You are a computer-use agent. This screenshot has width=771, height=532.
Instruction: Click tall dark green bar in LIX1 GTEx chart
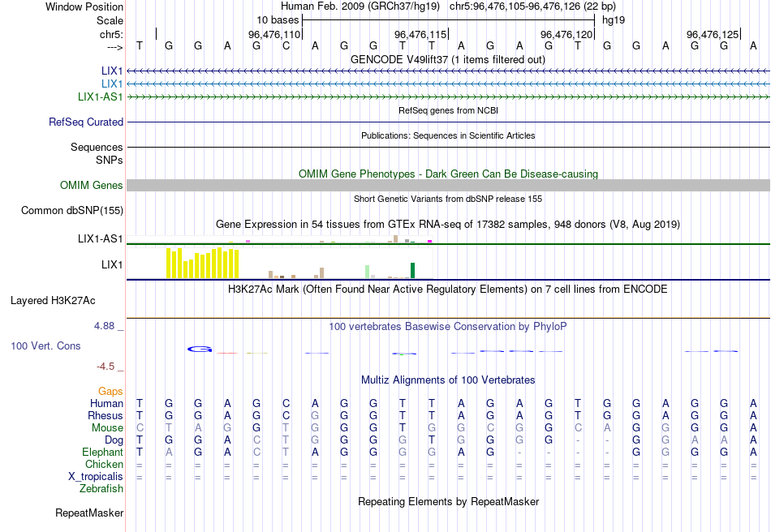pyautogui.click(x=412, y=271)
